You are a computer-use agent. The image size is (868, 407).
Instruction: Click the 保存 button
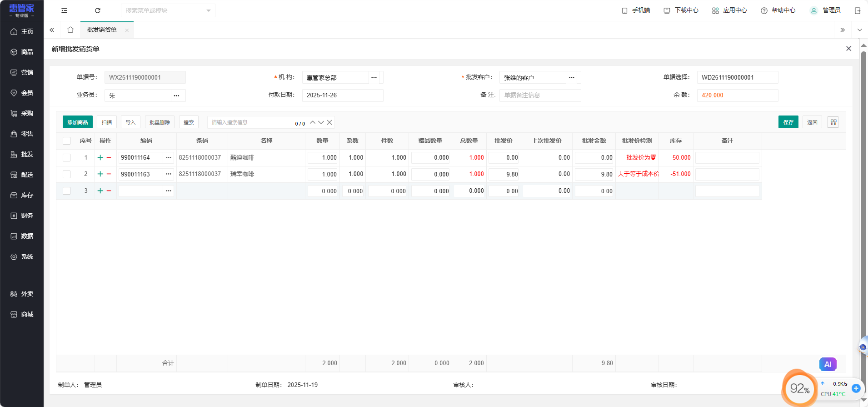tap(788, 122)
